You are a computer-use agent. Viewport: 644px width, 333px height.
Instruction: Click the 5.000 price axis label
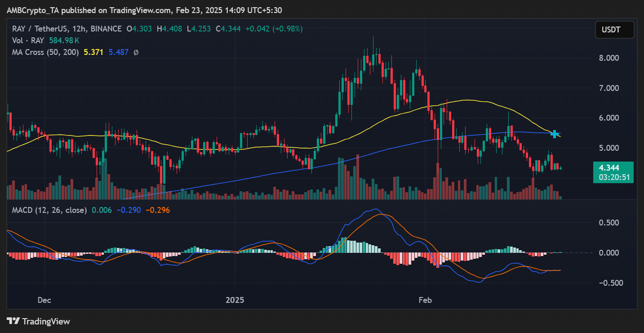pos(609,148)
